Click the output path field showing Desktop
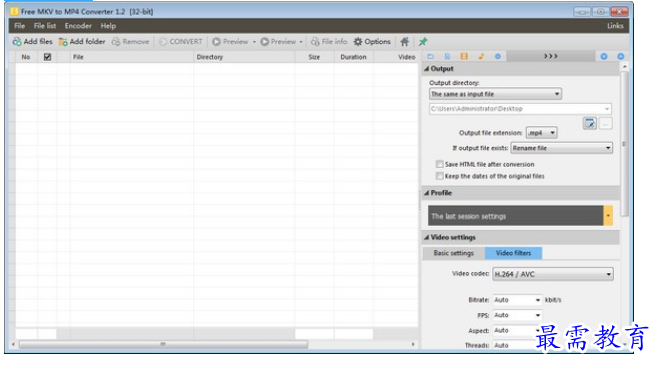Screen dimensions: 657x369 click(520, 109)
